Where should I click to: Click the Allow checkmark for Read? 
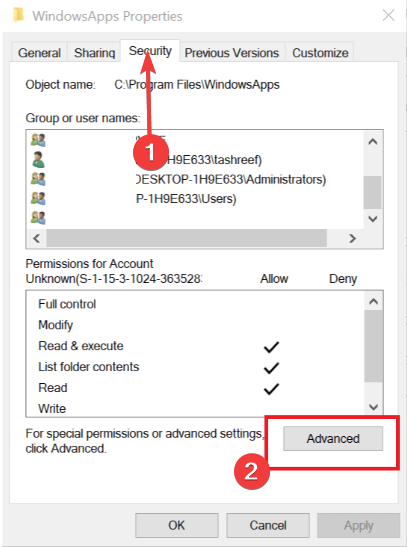click(x=271, y=389)
